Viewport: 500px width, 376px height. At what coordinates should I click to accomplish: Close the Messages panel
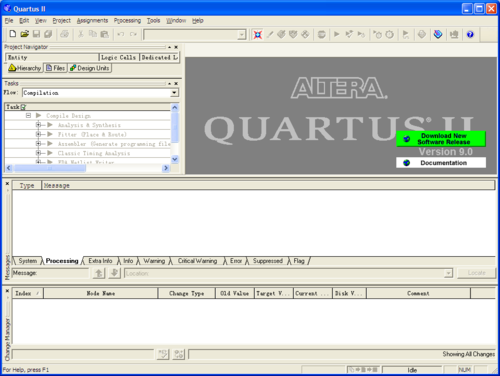7,184
